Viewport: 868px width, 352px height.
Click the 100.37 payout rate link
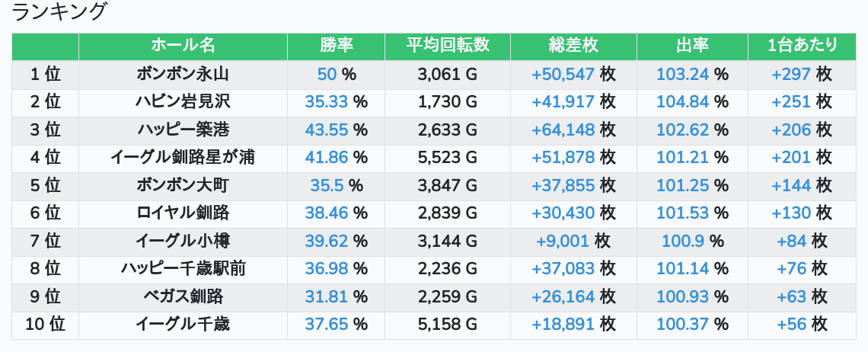click(x=682, y=324)
